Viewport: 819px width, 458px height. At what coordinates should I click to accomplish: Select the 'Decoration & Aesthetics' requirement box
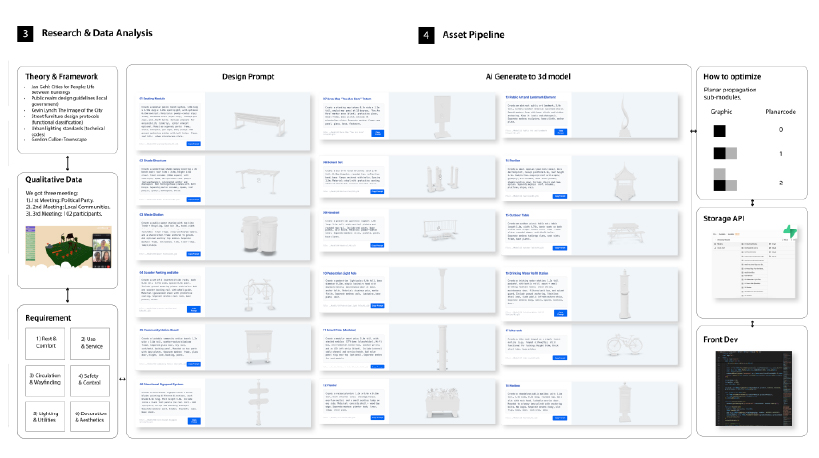click(x=90, y=416)
